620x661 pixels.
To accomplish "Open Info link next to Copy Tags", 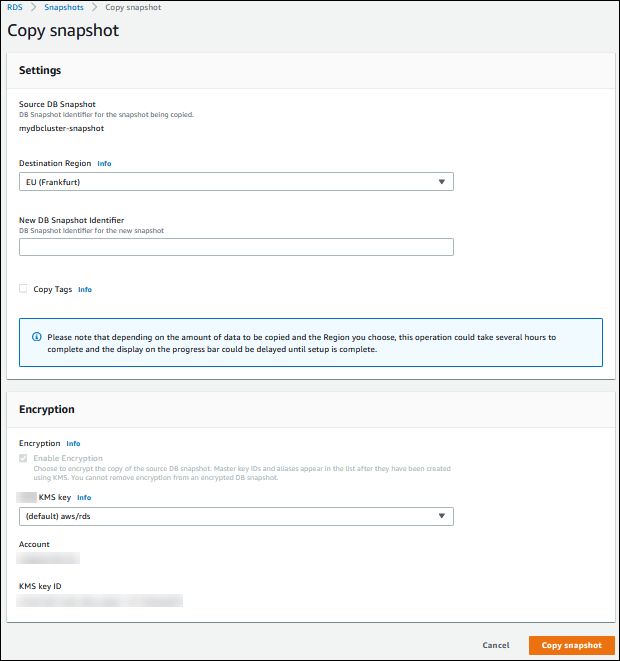I will tap(85, 289).
